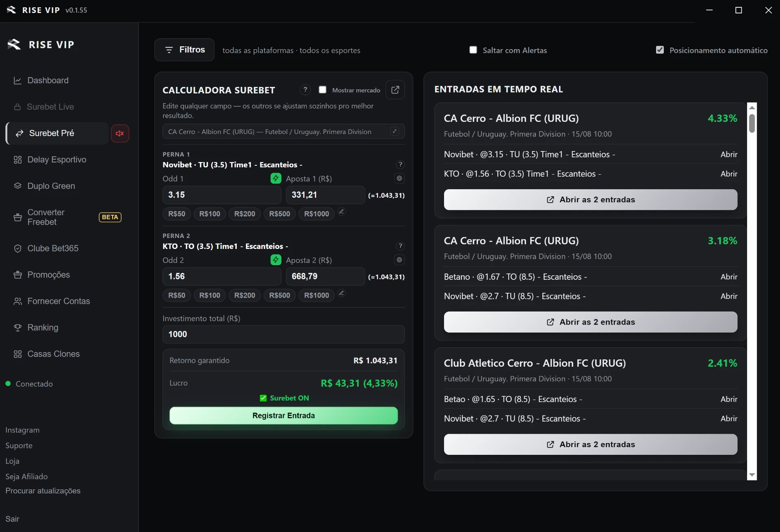Click the target icon beside Aposta 2
780x532 pixels.
[399, 260]
